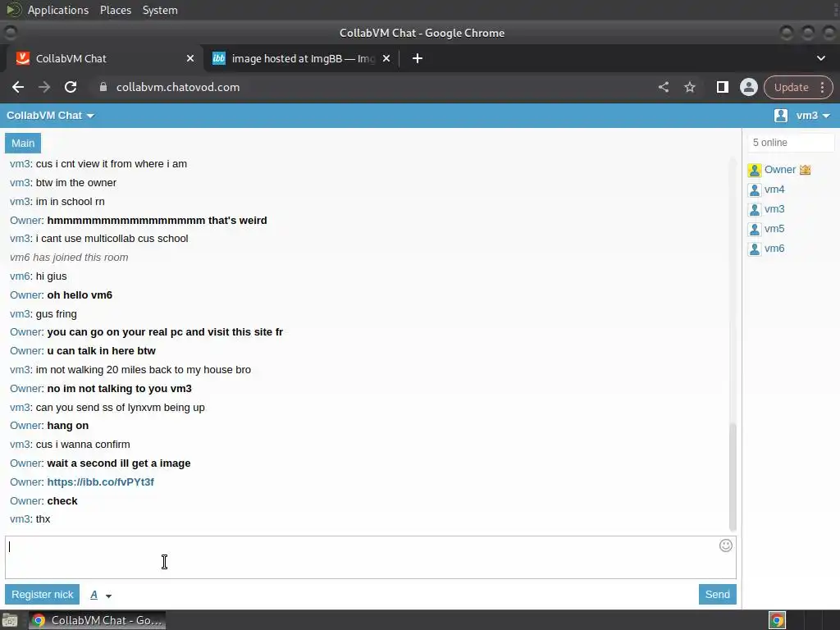Click show desktop icon in bottom panel
The width and height of the screenshot is (840, 630).
10,620
